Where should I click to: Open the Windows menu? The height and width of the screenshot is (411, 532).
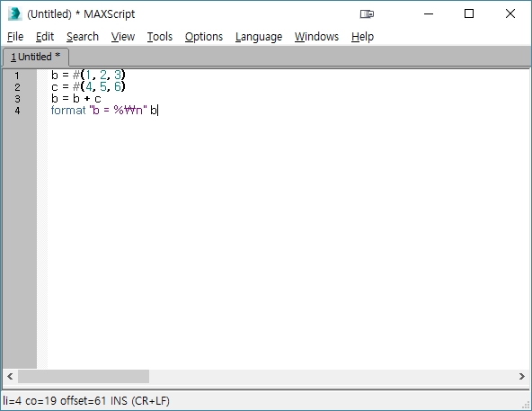tap(316, 36)
